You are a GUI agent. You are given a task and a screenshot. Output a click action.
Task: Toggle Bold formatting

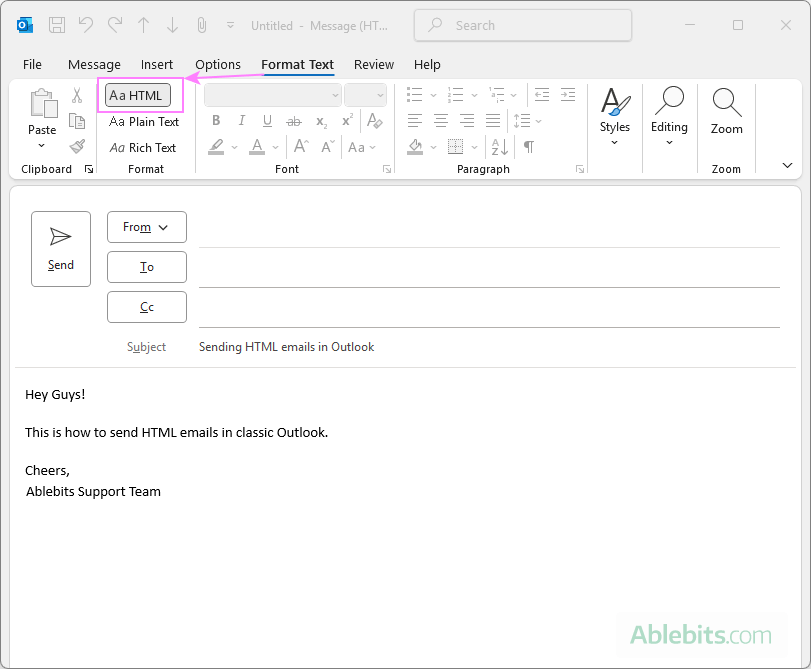point(216,121)
